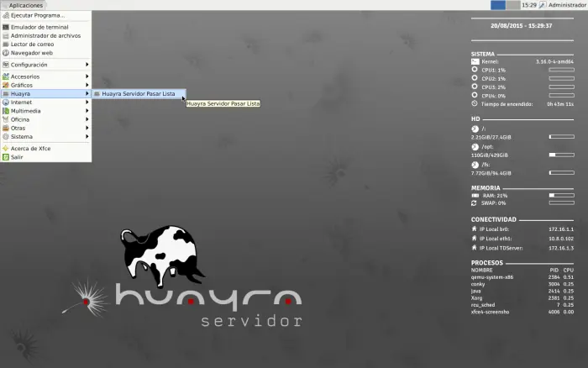Viewport: 588px width, 368px height.
Task: Click the Acerca de Xfce star icon
Action: 6,148
